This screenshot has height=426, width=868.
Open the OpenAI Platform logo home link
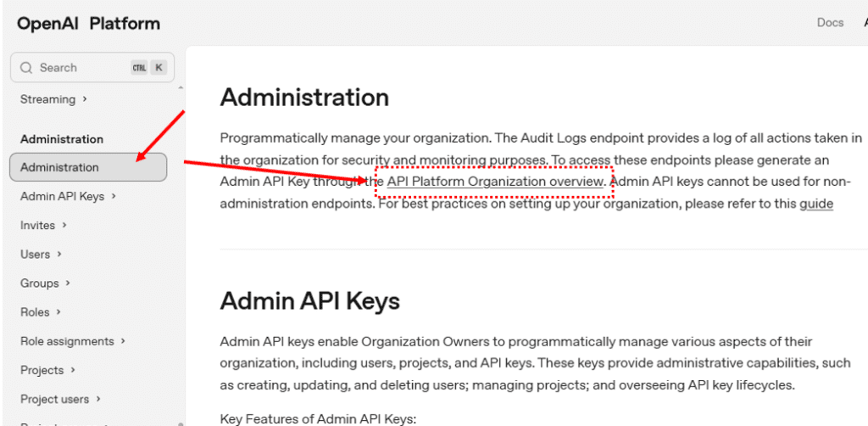[x=88, y=23]
